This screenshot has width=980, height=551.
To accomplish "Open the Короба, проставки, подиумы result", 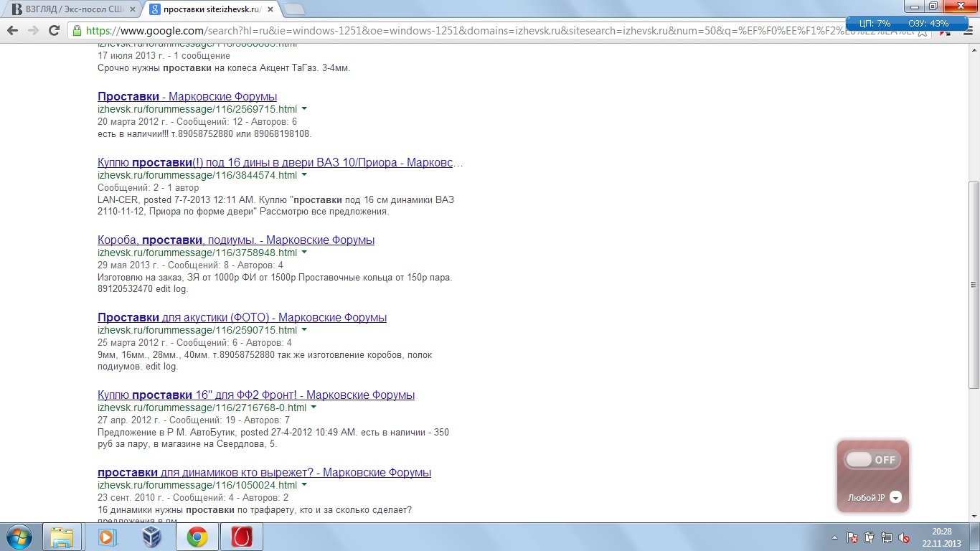I will pyautogui.click(x=236, y=240).
